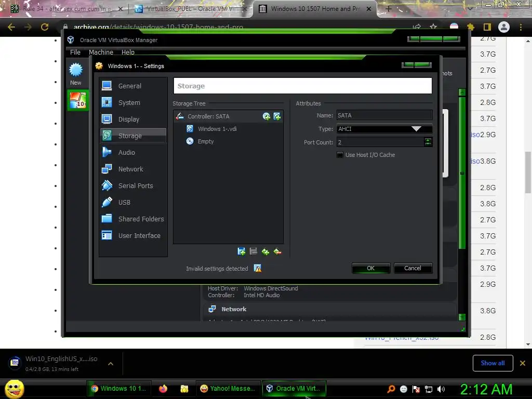532x399 pixels.
Task: Click the invalid settings warning icon
Action: [x=258, y=269]
